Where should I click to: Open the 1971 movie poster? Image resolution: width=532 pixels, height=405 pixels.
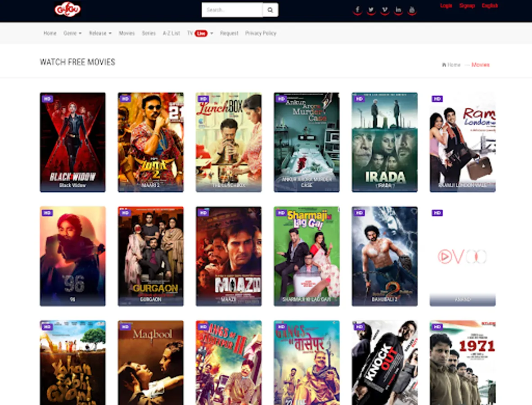pyautogui.click(x=463, y=363)
